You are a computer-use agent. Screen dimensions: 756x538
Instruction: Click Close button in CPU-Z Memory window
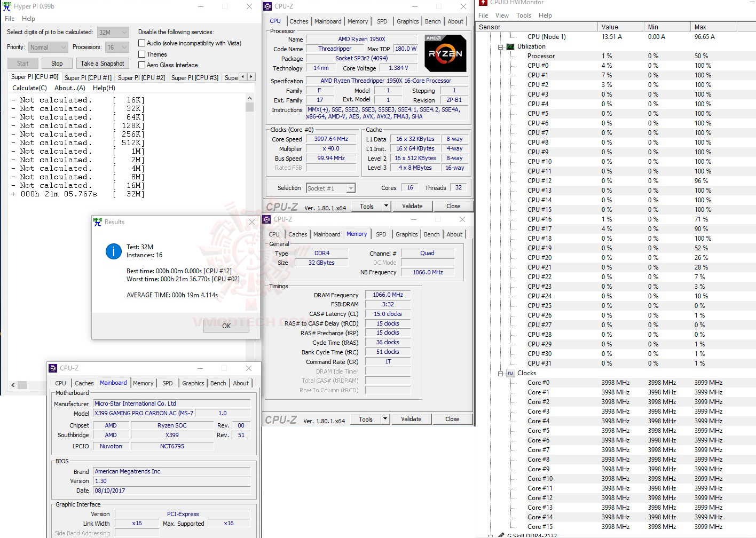[452, 419]
